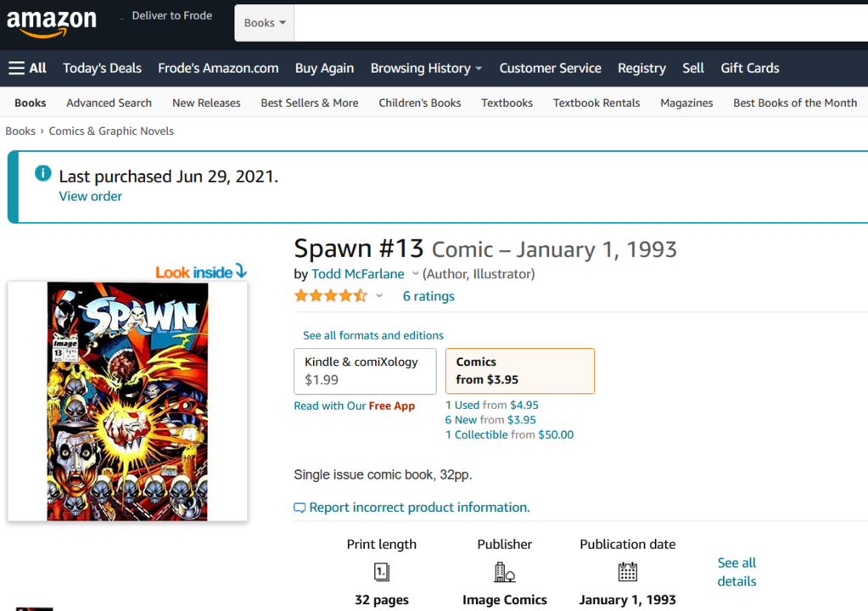Open Today's Deals menu item
The height and width of the screenshot is (611, 868).
102,68
